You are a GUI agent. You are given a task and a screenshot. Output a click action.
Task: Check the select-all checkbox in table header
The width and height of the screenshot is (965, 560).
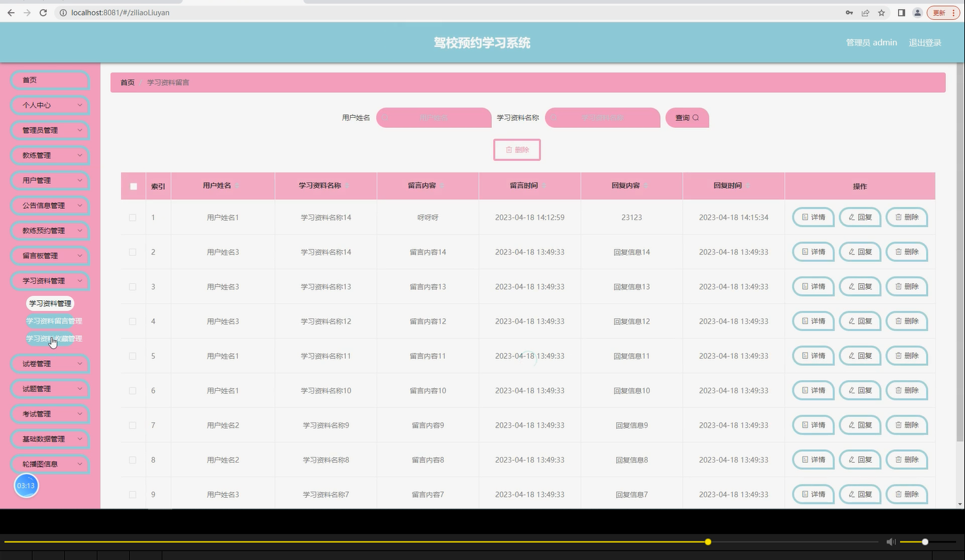click(133, 186)
